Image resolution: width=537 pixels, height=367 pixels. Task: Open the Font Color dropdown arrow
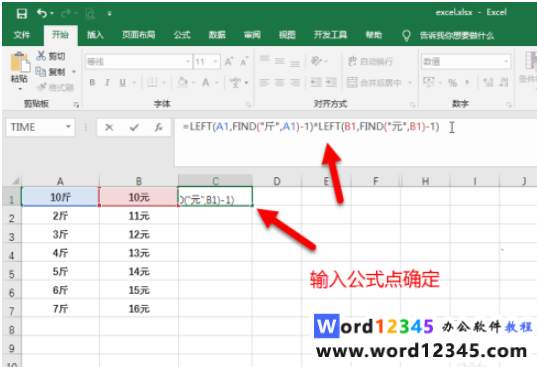click(217, 83)
